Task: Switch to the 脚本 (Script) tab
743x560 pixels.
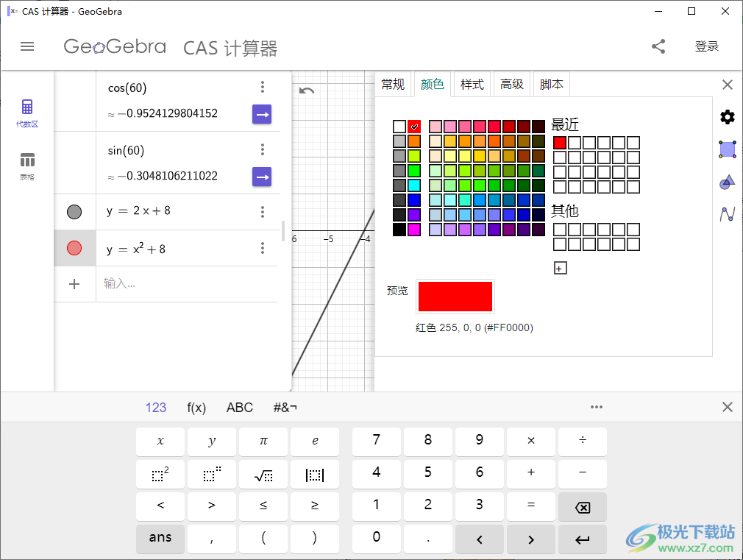Action: (551, 84)
